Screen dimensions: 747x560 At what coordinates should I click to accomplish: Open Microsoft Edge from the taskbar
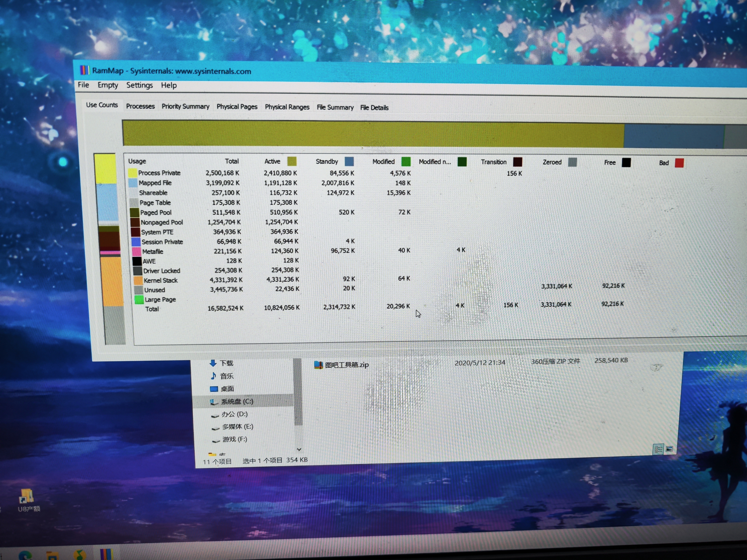26,555
